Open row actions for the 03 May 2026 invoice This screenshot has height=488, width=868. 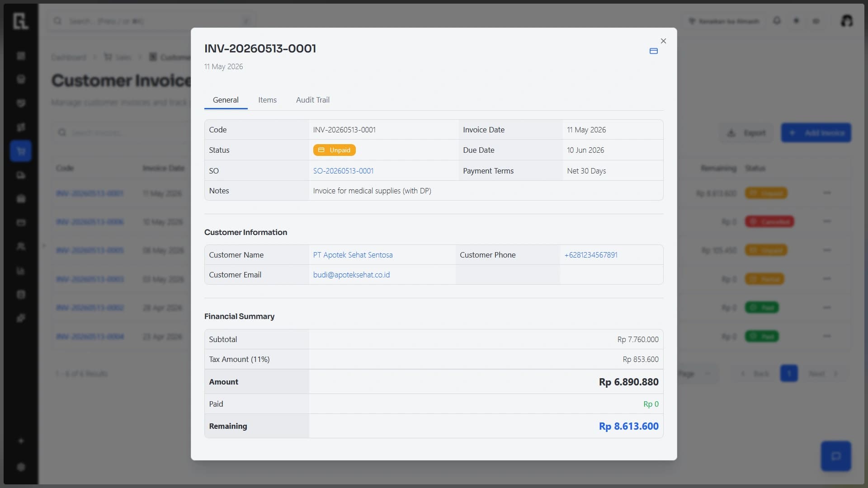(x=827, y=279)
